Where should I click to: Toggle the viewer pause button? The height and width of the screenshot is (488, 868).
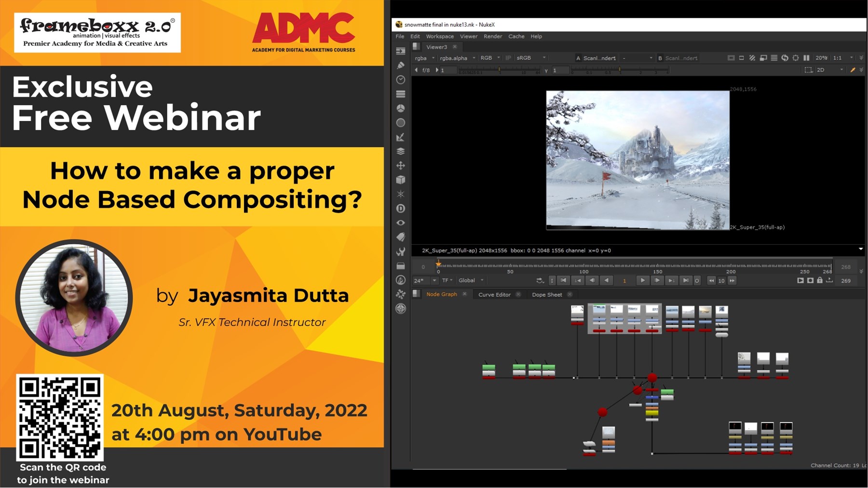click(x=806, y=58)
